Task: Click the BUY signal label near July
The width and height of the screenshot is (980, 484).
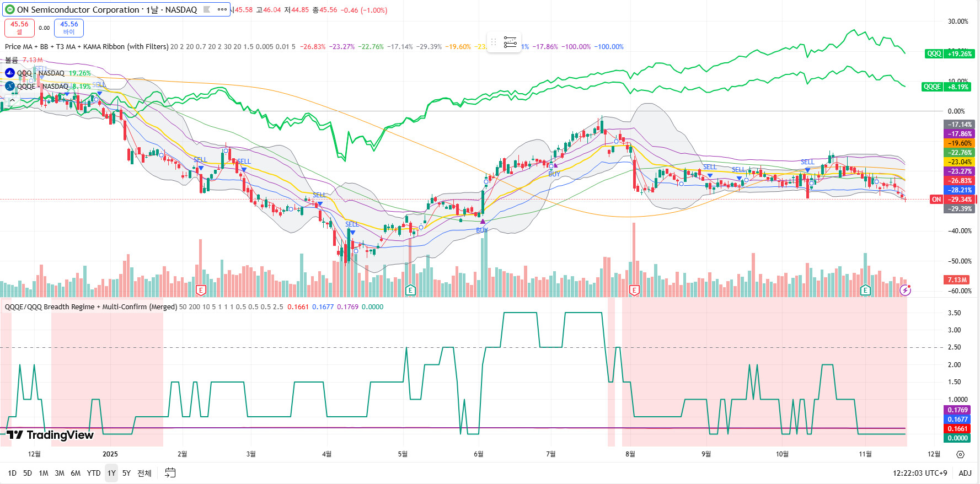Action: (x=554, y=174)
